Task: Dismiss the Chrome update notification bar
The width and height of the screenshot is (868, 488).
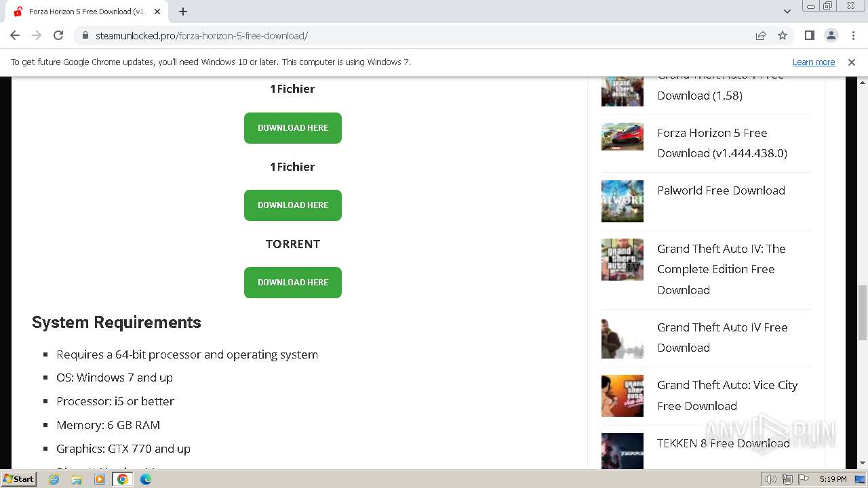Action: 852,62
